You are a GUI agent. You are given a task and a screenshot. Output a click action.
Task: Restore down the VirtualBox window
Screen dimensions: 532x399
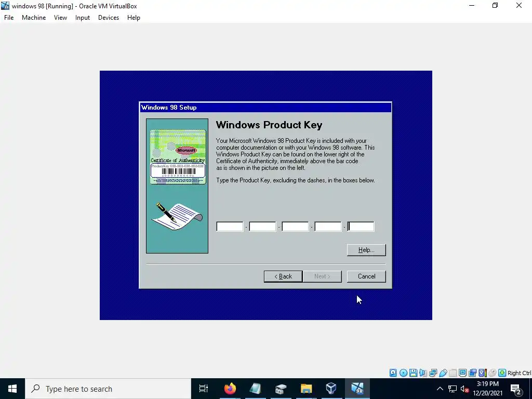(x=495, y=5)
